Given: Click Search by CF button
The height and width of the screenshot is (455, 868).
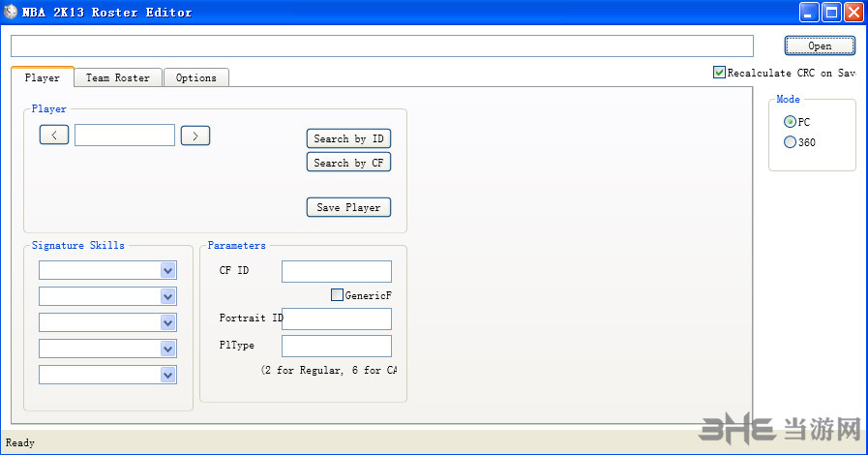Looking at the screenshot, I should (x=348, y=163).
